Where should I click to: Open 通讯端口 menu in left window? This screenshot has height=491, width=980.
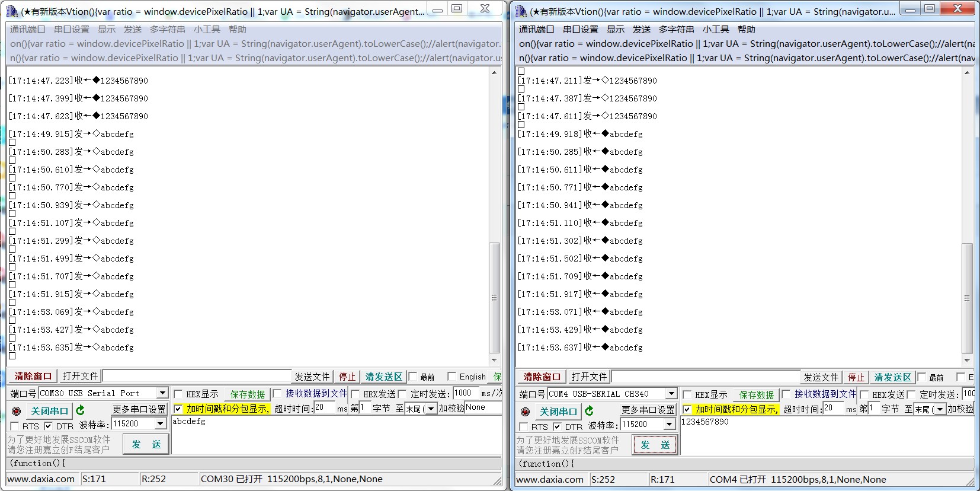point(27,29)
